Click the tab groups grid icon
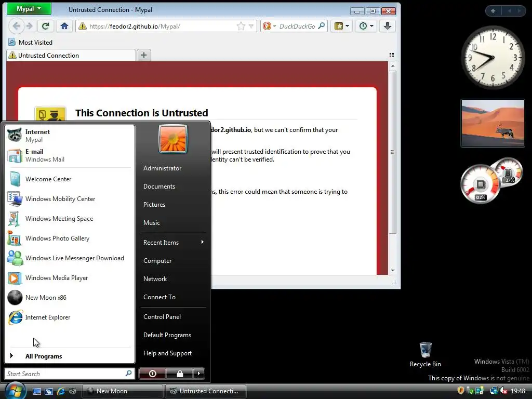Viewport: 532px width, 399px height. coord(392,55)
